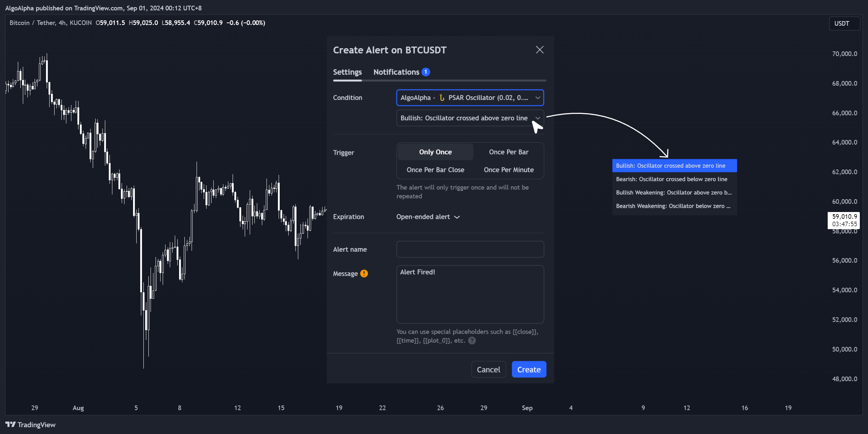The height and width of the screenshot is (434, 868).
Task: Click the AlgoAlpha published header text
Action: click(103, 8)
